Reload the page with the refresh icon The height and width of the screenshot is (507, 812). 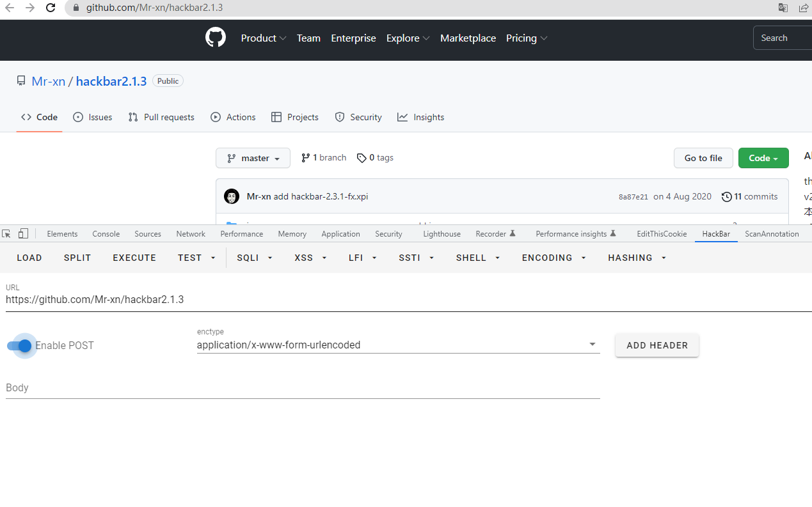tap(51, 8)
